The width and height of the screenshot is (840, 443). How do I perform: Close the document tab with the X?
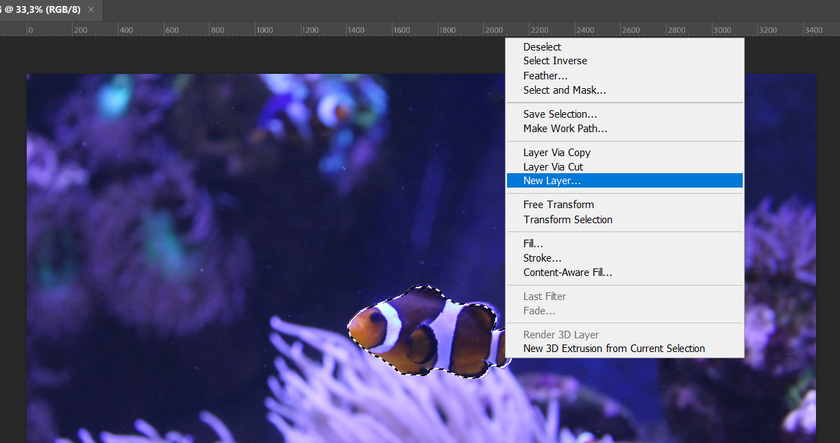91,10
